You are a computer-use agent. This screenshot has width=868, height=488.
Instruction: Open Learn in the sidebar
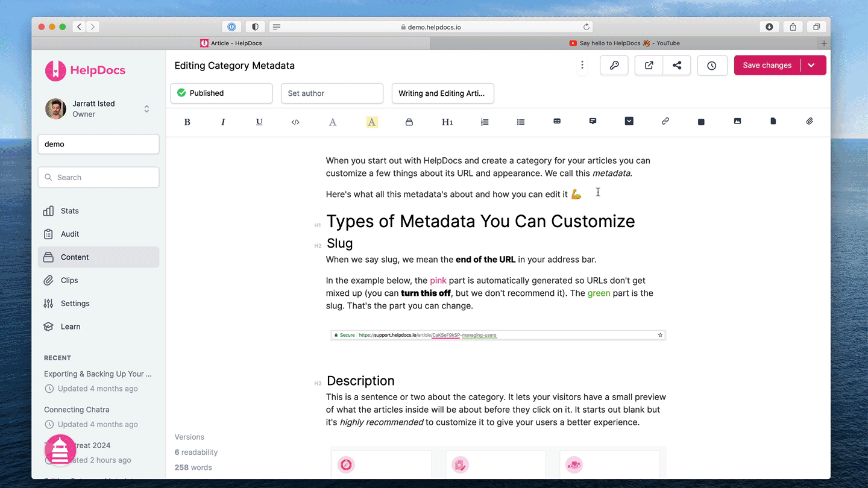click(99, 327)
